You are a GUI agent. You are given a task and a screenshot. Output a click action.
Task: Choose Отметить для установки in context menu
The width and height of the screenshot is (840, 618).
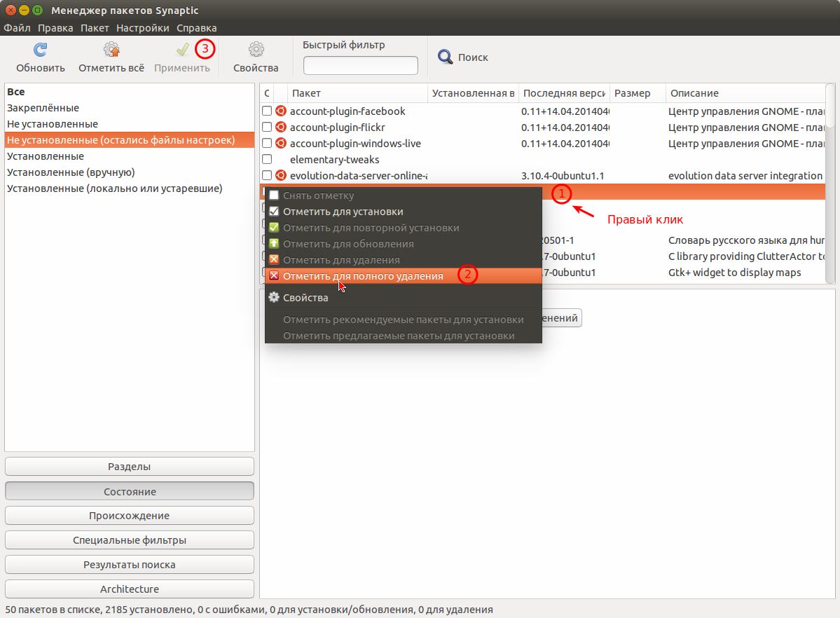pyautogui.click(x=404, y=212)
